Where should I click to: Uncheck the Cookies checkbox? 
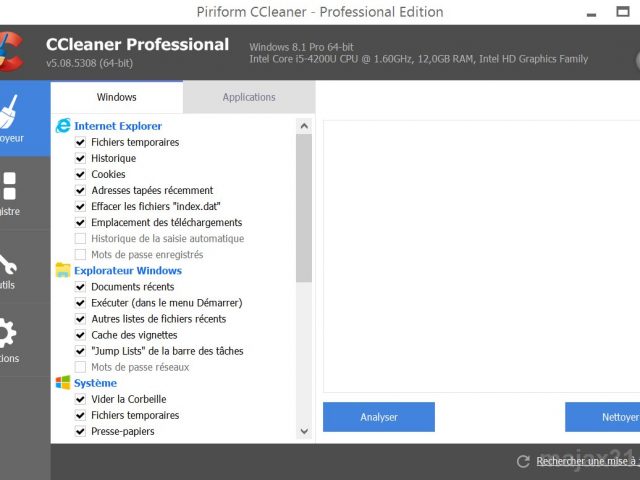(80, 174)
